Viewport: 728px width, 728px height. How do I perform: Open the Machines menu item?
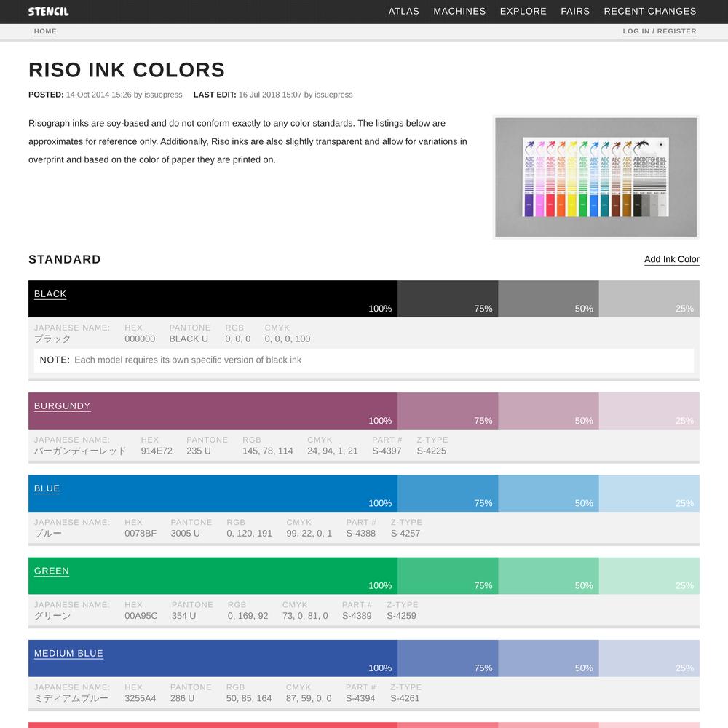point(459,11)
